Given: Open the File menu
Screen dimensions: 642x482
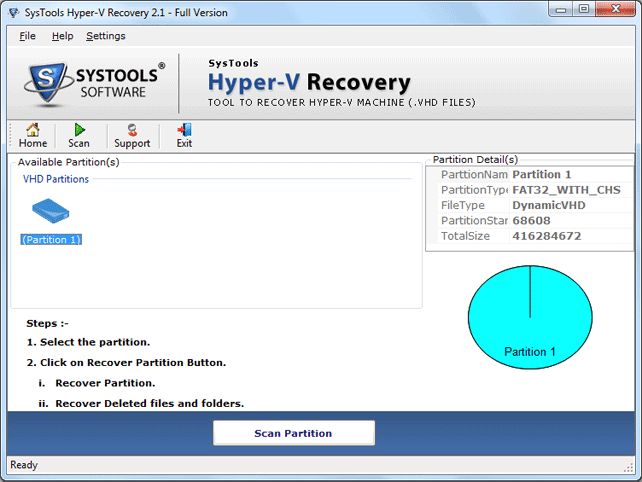Looking at the screenshot, I should coord(27,36).
